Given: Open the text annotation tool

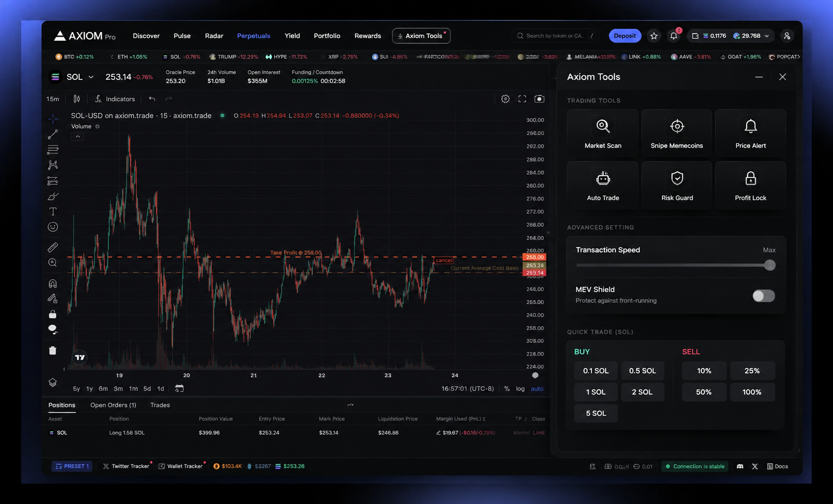Looking at the screenshot, I should (53, 211).
